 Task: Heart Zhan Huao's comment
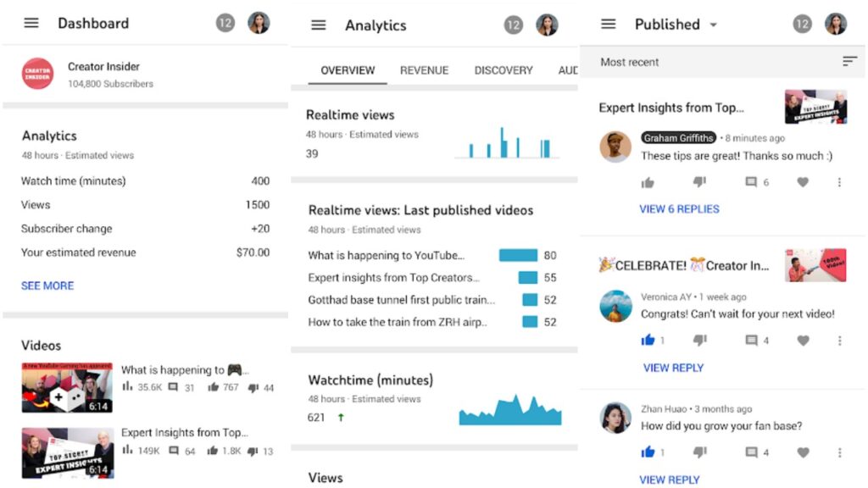803,452
